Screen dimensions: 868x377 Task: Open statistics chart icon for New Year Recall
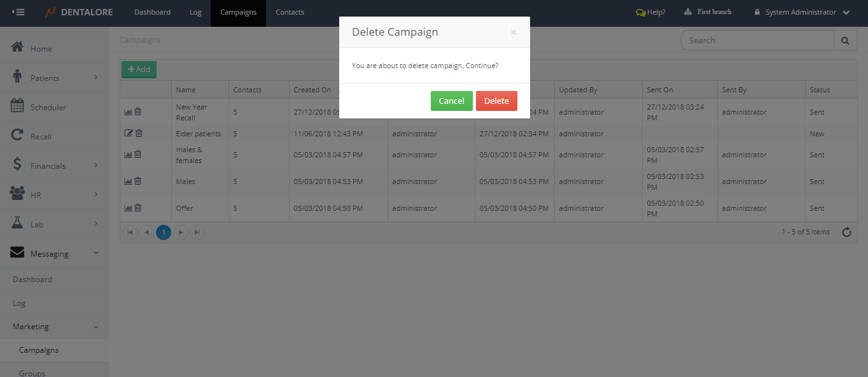128,112
